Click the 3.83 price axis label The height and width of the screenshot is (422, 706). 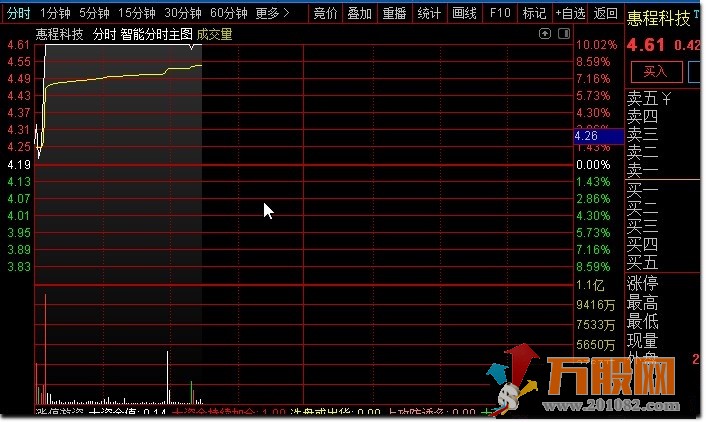coord(18,267)
